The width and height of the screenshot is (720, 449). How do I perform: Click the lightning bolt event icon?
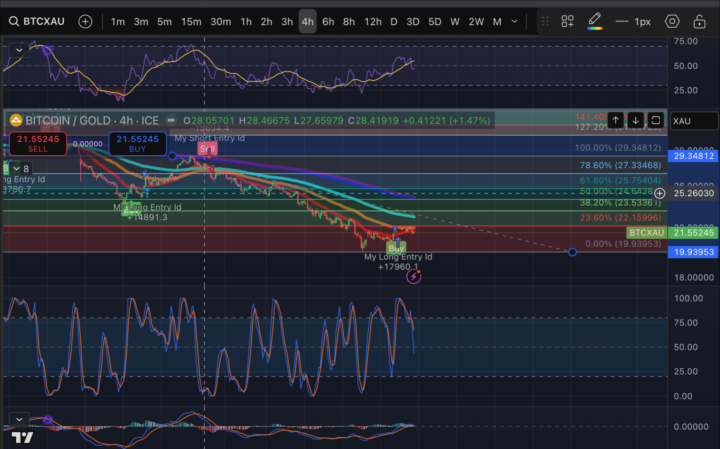(414, 276)
